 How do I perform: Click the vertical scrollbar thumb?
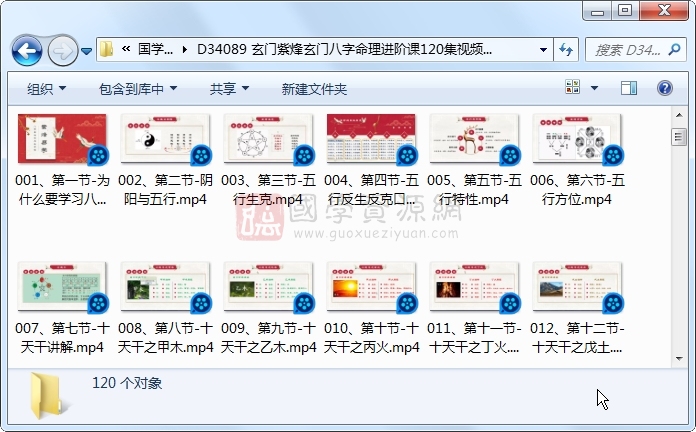[679, 137]
